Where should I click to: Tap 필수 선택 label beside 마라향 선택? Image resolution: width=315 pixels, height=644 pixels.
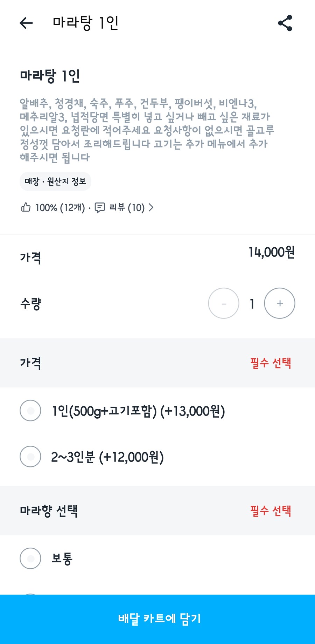pos(271,511)
